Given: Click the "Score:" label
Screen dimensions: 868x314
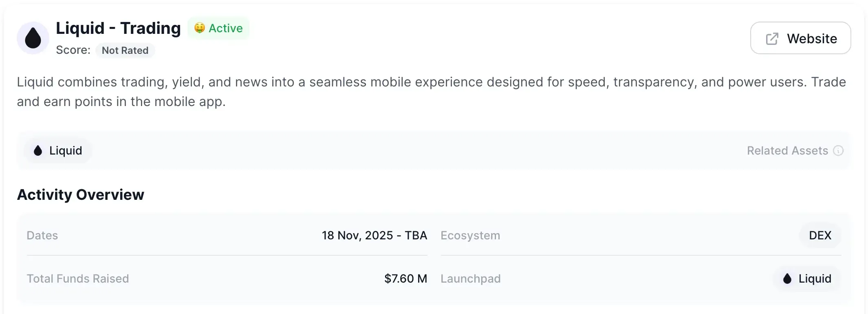Looking at the screenshot, I should click(73, 50).
